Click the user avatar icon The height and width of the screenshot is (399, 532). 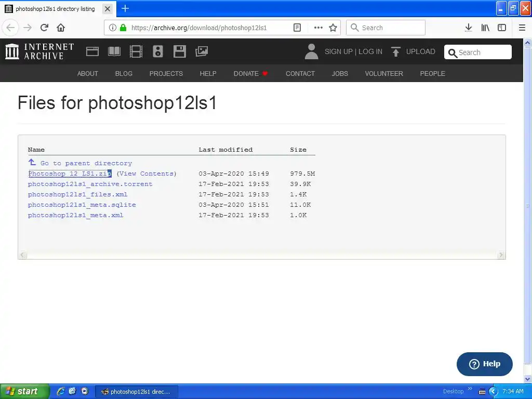click(312, 51)
